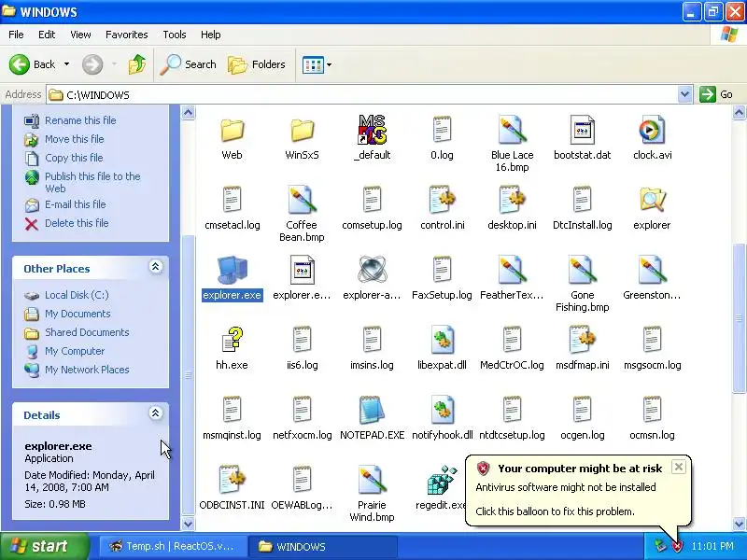Select the control.ini settings file
The height and width of the screenshot is (560, 747).
tap(442, 200)
